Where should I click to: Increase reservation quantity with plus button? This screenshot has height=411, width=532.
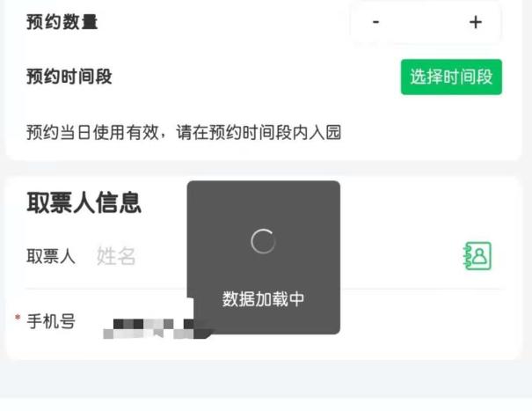pyautogui.click(x=476, y=22)
